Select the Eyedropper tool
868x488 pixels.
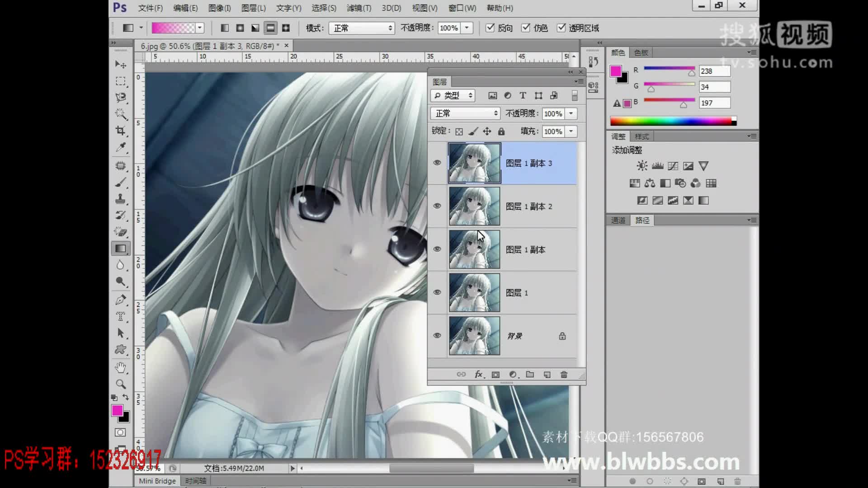tap(120, 147)
